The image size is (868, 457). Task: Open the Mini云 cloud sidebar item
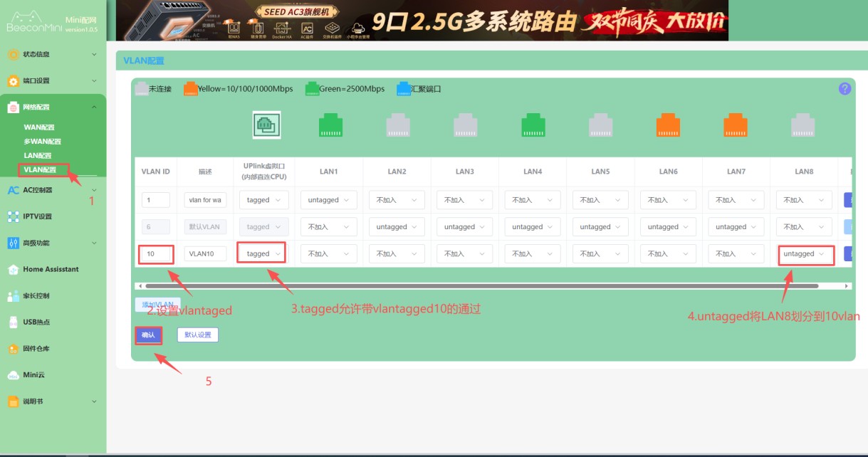pyautogui.click(x=33, y=375)
